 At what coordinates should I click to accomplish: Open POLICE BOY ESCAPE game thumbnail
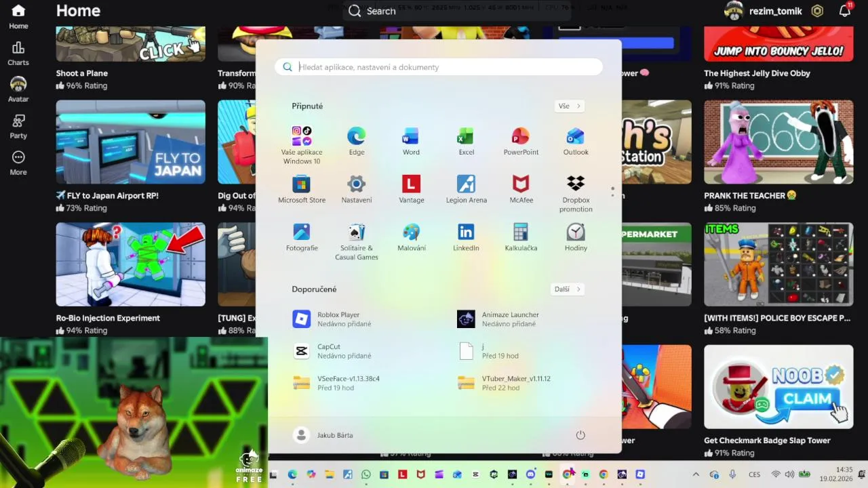coord(778,264)
